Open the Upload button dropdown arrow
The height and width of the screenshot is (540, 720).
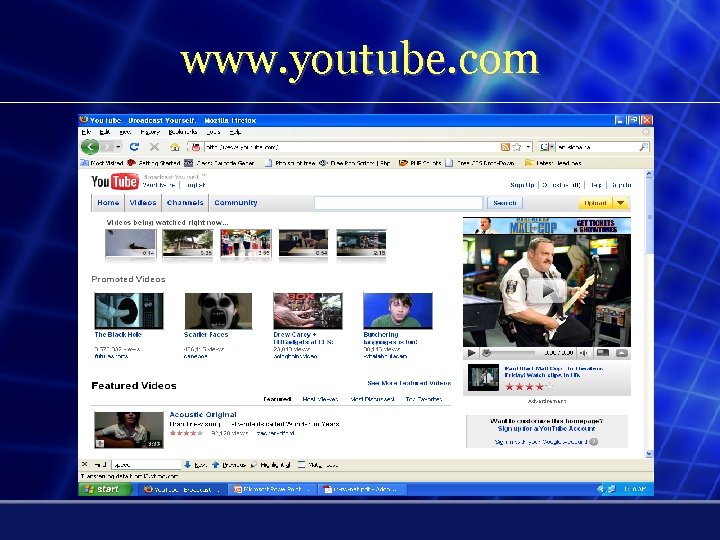pos(620,203)
